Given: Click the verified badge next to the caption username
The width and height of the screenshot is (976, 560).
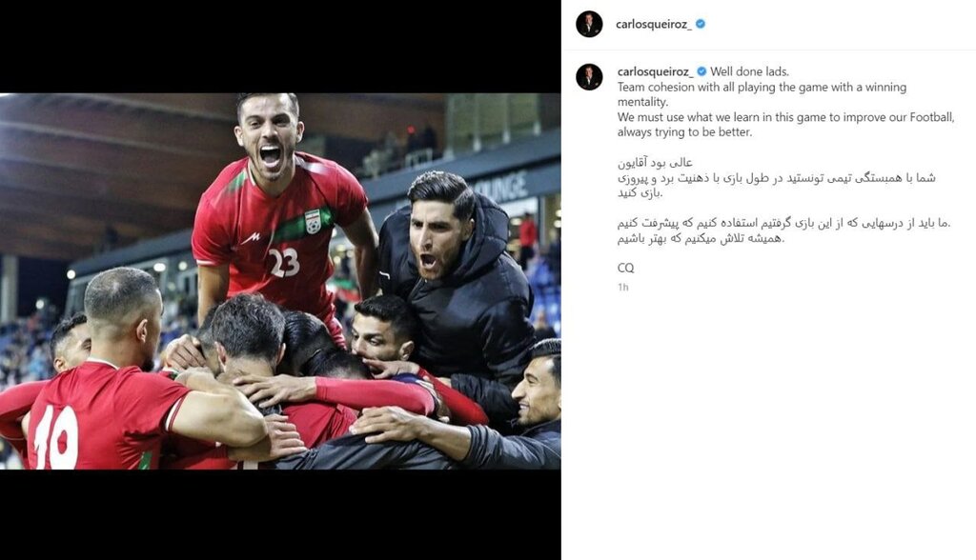Looking at the screenshot, I should click(701, 71).
